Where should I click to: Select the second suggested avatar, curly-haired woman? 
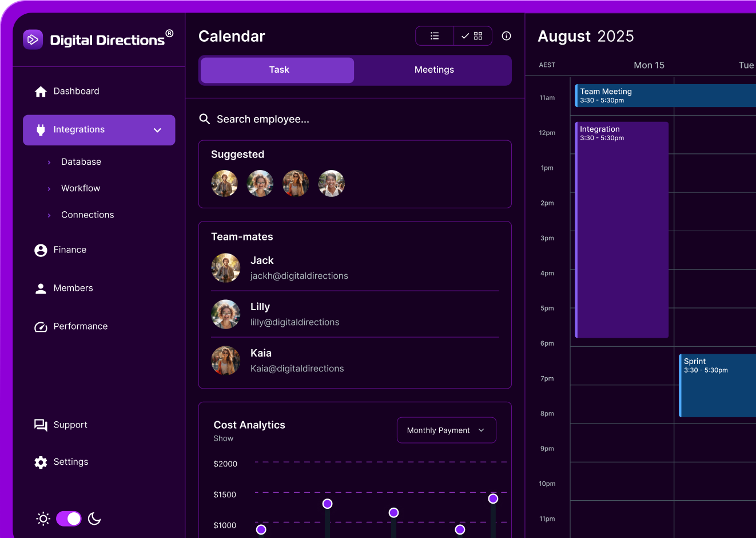[260, 184]
